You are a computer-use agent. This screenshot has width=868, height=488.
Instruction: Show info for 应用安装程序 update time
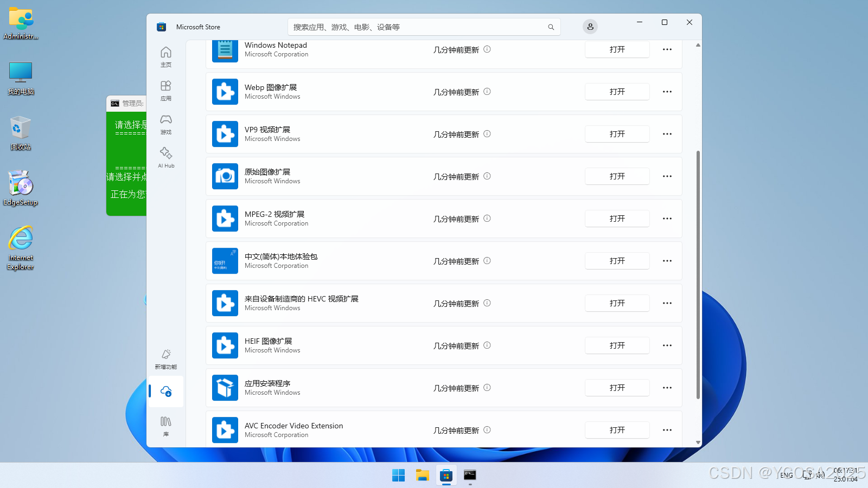click(x=487, y=388)
